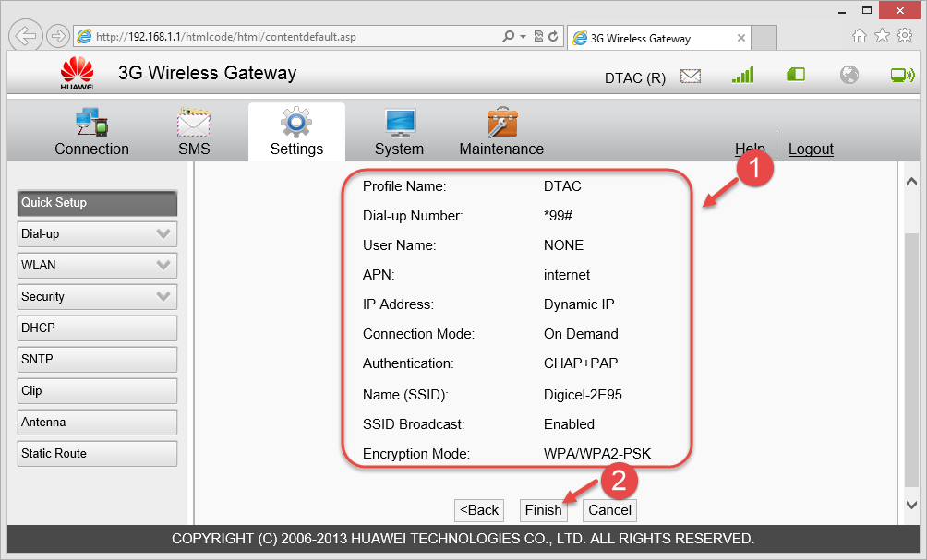This screenshot has width=927, height=560.
Task: Click the SSID value Digicel-2E95
Action: tap(583, 395)
